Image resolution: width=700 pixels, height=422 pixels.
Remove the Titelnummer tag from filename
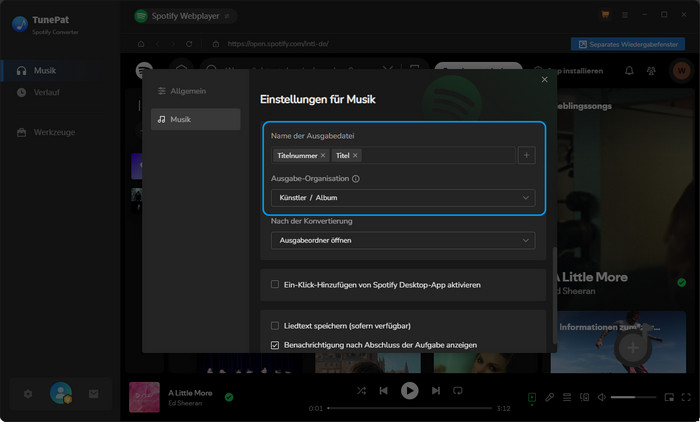[323, 156]
